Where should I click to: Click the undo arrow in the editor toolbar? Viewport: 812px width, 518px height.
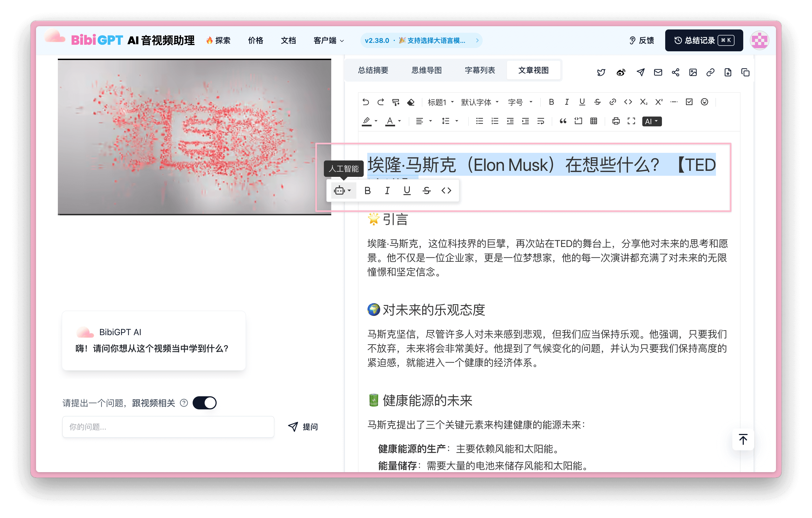click(366, 102)
